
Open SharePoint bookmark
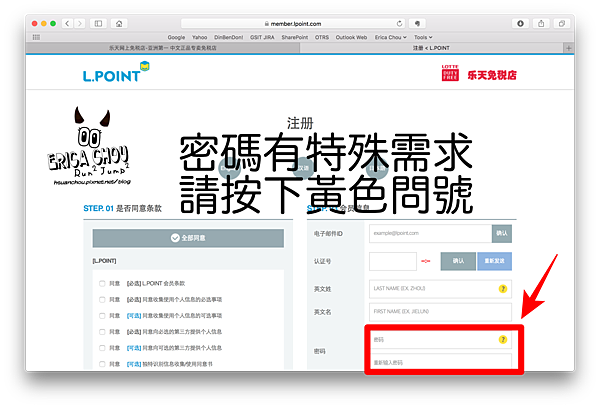[x=295, y=37]
